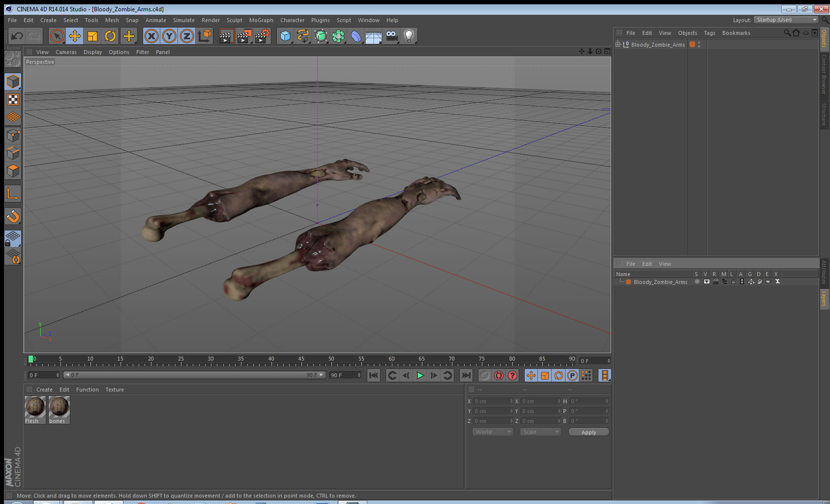Switch to the Layers side tab
The height and width of the screenshot is (504, 830).
pyautogui.click(x=824, y=298)
